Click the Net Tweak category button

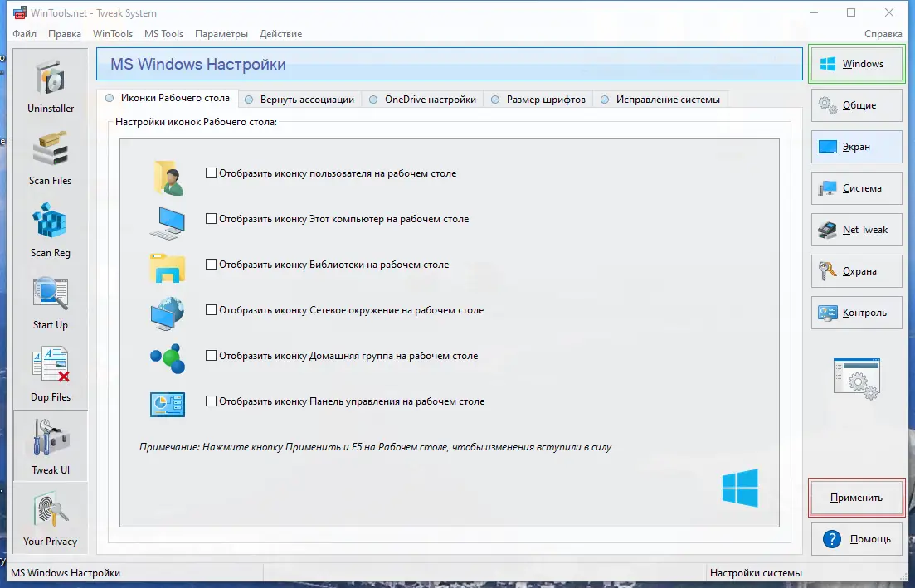tap(857, 230)
